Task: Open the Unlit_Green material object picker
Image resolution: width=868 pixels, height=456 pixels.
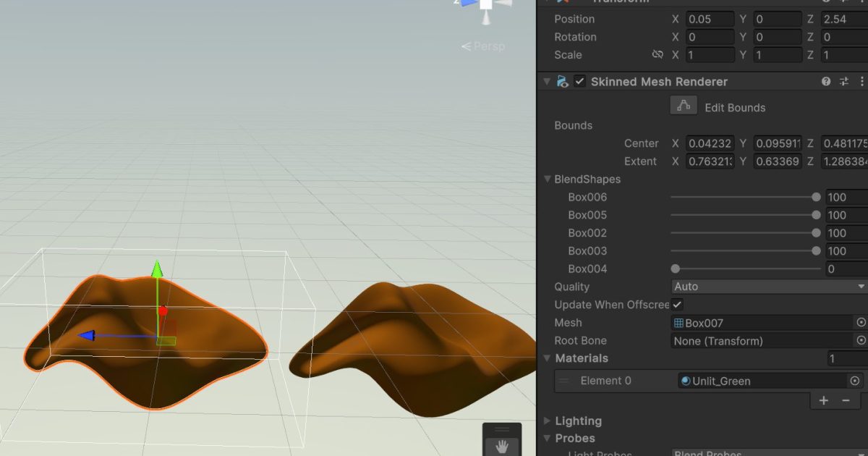Action: [855, 381]
